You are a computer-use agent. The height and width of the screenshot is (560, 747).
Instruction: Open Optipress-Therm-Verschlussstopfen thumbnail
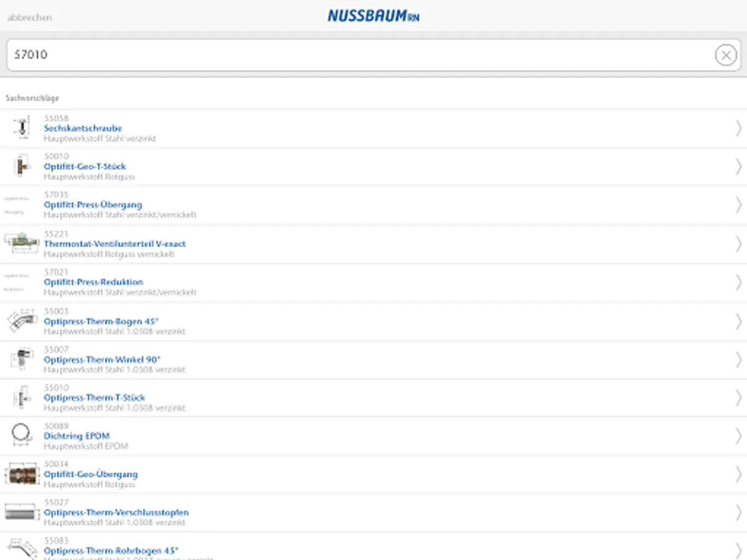[x=22, y=512]
